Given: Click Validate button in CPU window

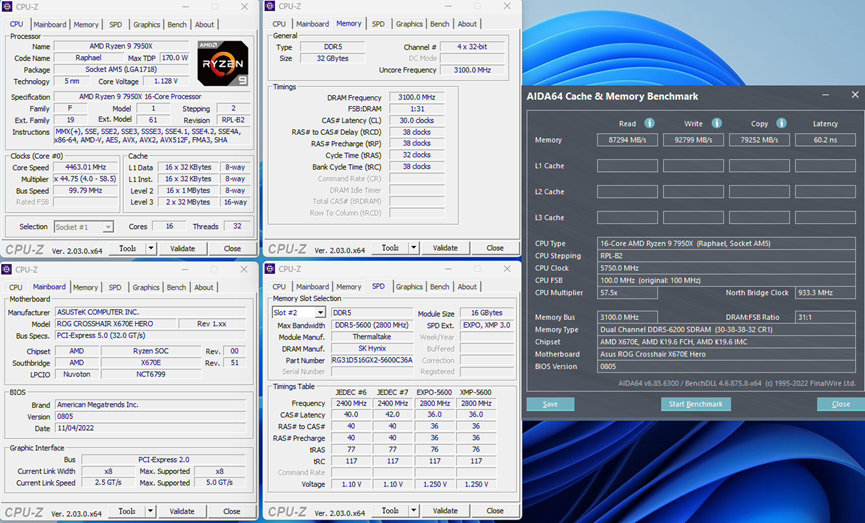Looking at the screenshot, I should (183, 248).
